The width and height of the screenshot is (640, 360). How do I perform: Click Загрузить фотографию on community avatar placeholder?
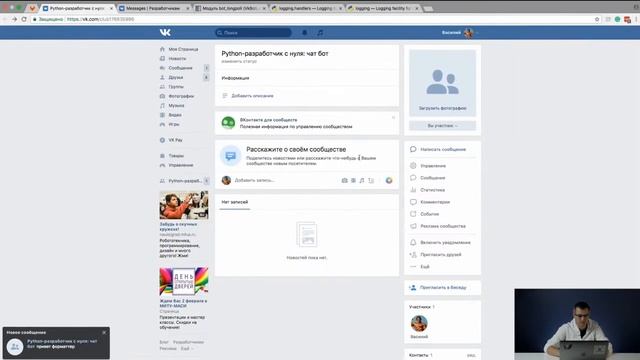[x=442, y=108]
